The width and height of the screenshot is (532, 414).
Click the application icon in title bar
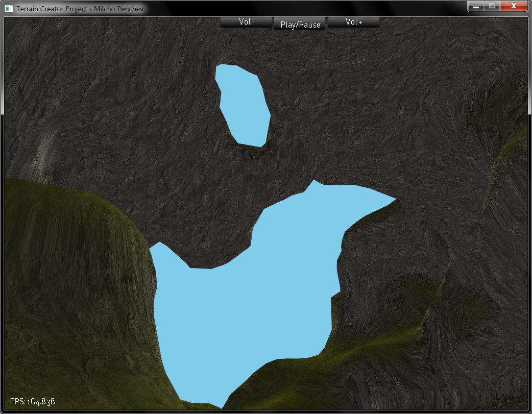pos(9,9)
